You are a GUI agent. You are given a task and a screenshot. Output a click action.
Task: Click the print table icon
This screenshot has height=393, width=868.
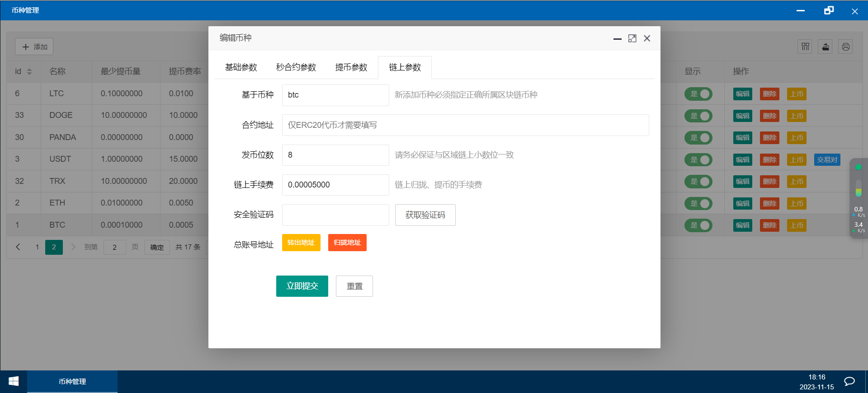845,47
